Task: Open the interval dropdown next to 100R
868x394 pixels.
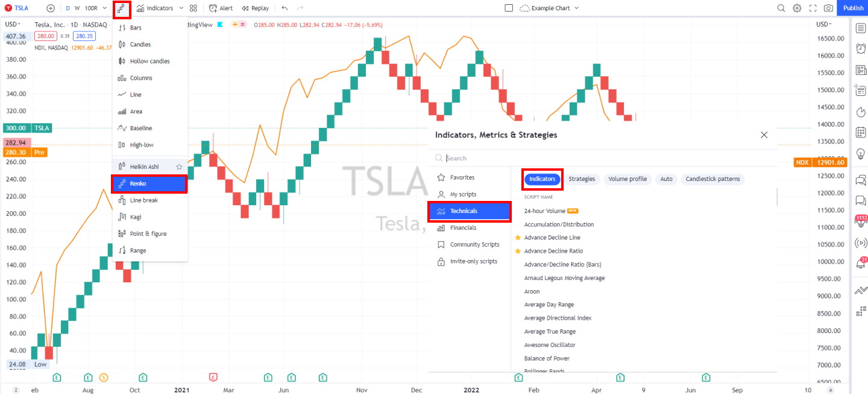Action: [104, 8]
